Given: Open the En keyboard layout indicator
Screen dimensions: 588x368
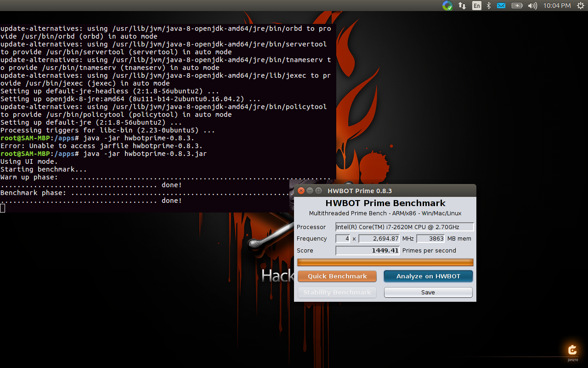Looking at the screenshot, I should click(x=477, y=6).
